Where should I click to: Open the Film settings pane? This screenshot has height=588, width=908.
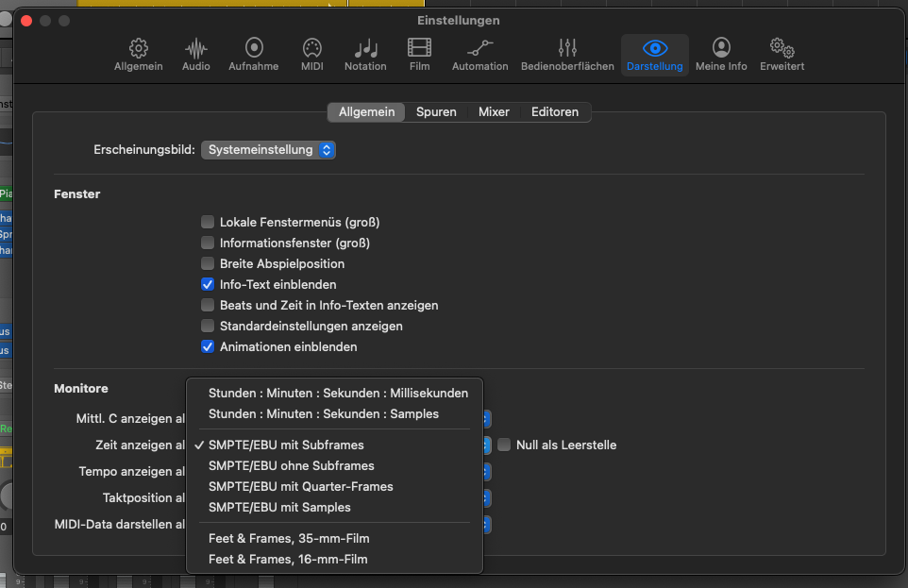point(419,55)
